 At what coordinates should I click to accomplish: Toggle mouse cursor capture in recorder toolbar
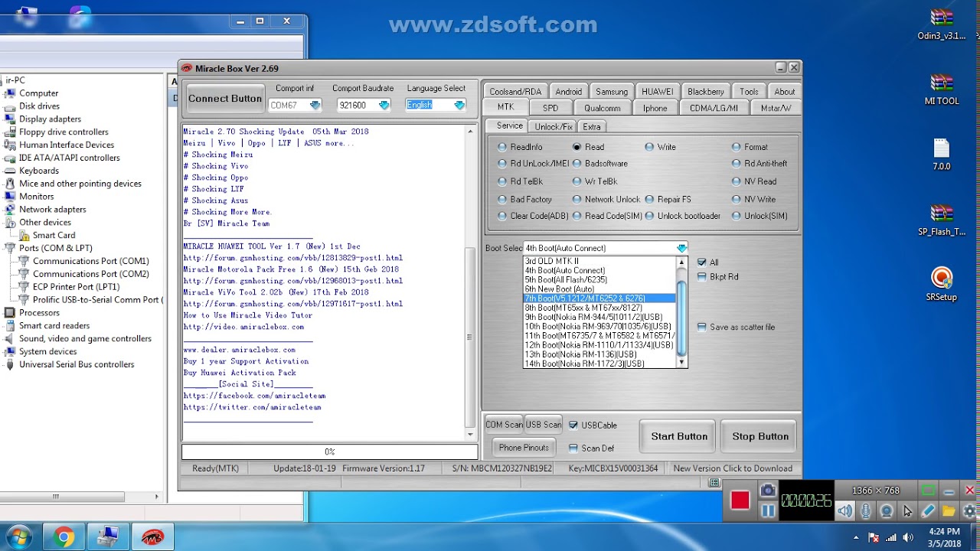coord(907,510)
